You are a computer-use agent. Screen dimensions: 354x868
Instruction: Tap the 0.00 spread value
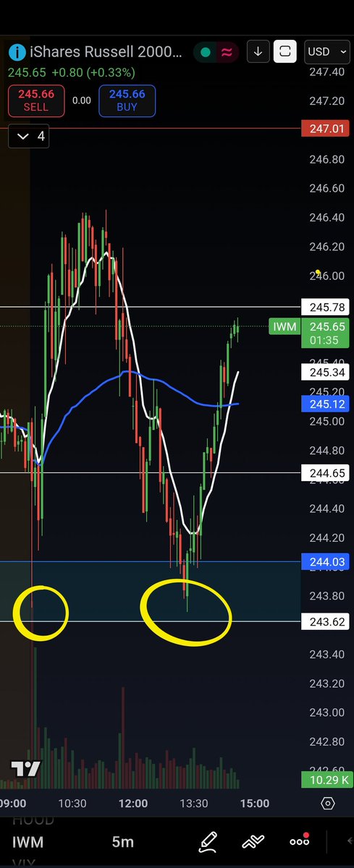click(x=82, y=101)
